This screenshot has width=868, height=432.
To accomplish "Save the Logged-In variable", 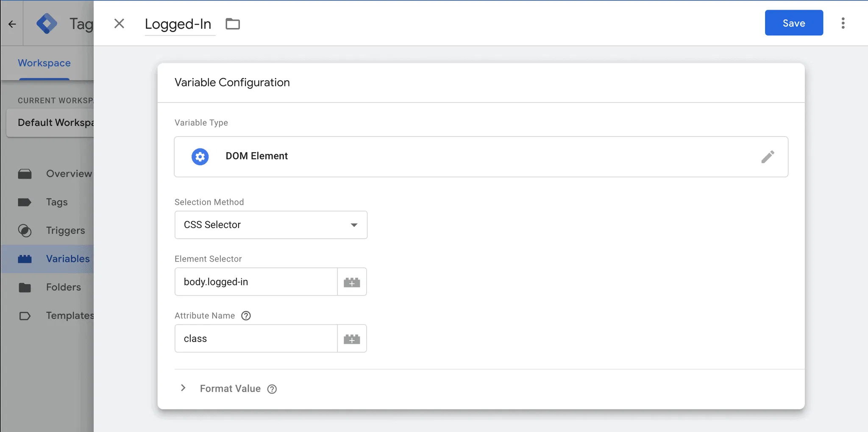I will pyautogui.click(x=793, y=23).
